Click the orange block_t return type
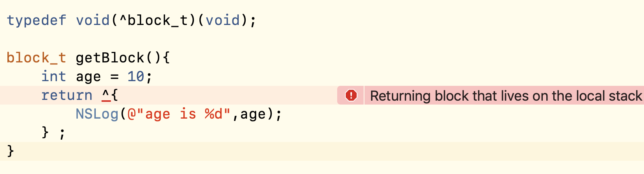The height and width of the screenshot is (174, 644). [x=37, y=58]
